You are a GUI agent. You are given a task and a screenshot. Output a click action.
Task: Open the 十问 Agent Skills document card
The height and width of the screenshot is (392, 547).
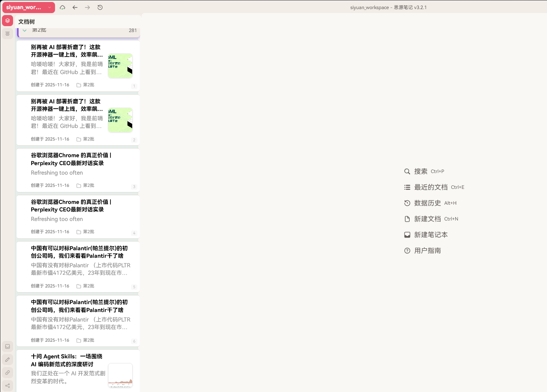78,371
